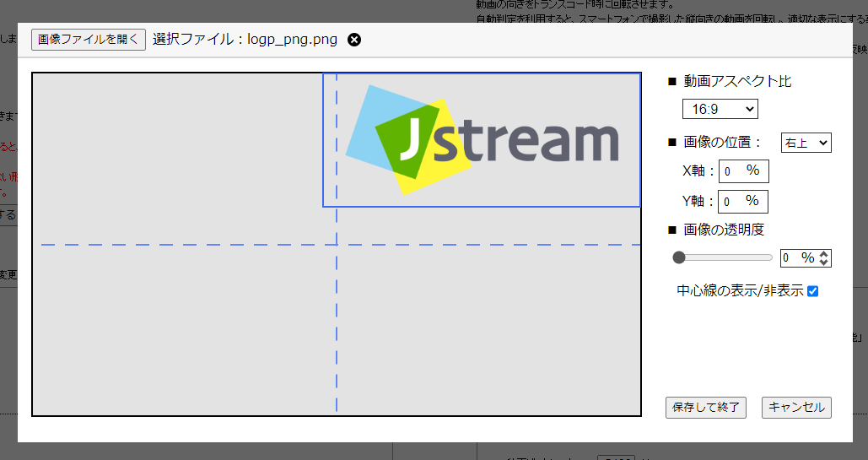Click the 保存して終了 button

(x=706, y=408)
